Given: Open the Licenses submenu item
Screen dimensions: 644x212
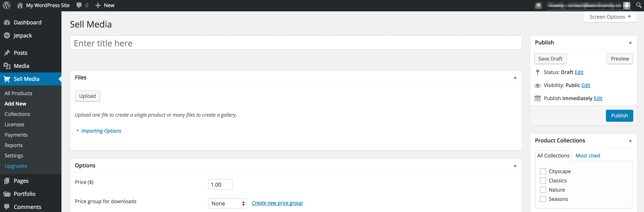Looking at the screenshot, I should point(14,124).
